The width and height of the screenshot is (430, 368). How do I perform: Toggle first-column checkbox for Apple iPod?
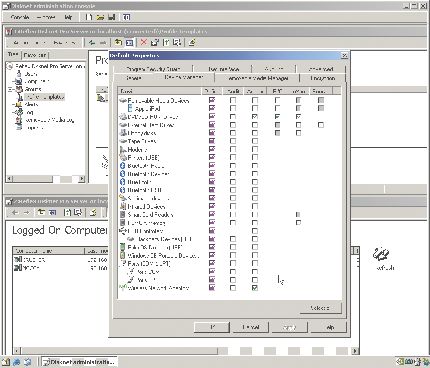coord(212,108)
